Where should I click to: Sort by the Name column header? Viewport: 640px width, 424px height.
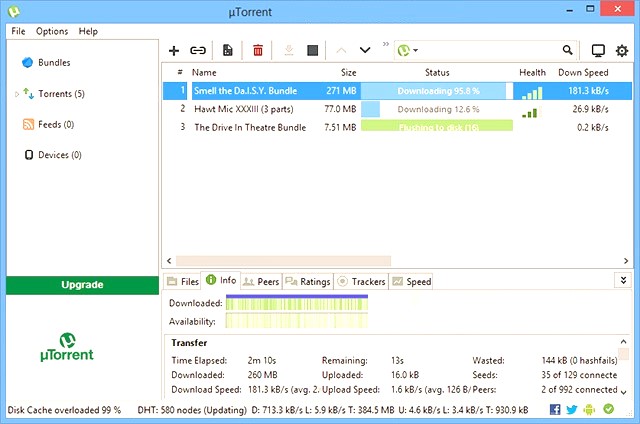click(x=204, y=73)
